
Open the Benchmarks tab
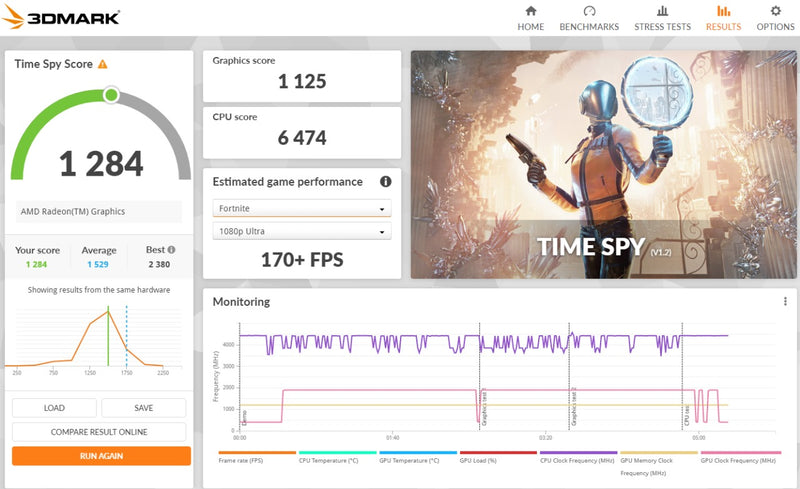[x=589, y=18]
